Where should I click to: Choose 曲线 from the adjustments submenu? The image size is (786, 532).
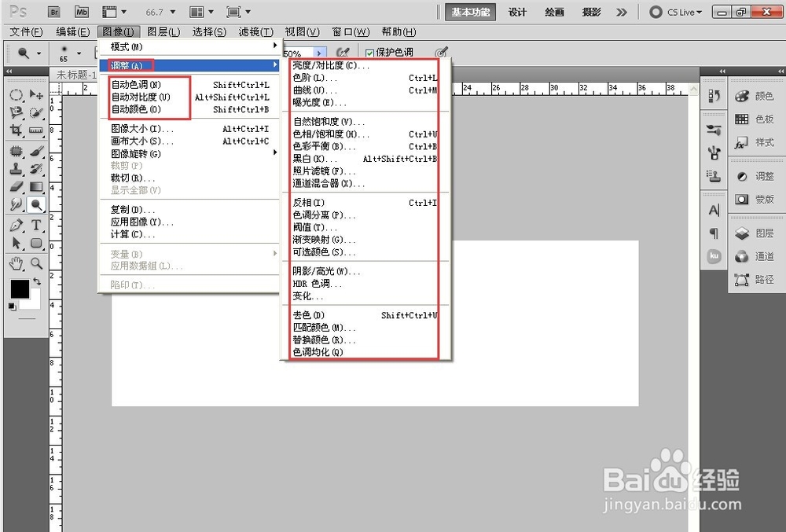[306, 89]
